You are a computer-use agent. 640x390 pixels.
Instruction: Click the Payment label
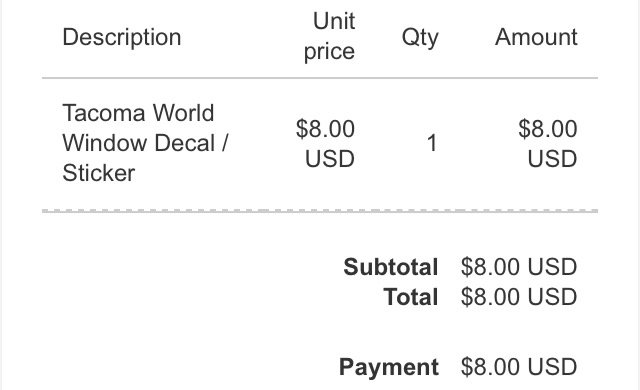[389, 367]
